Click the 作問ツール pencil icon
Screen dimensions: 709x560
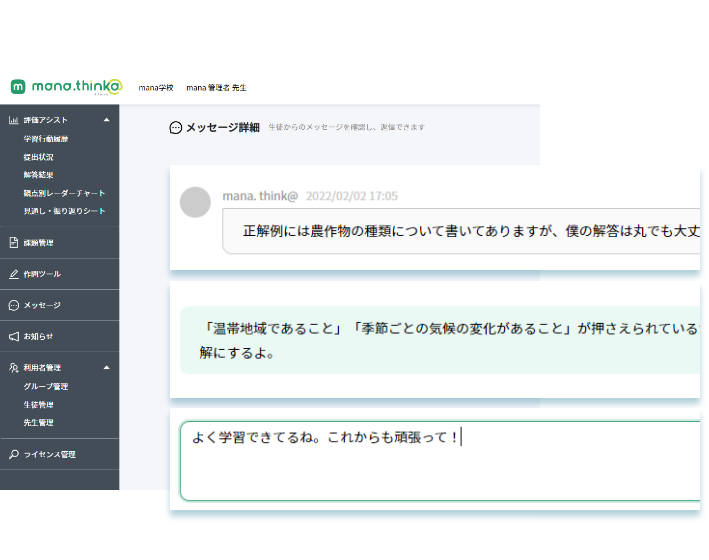pos(13,274)
